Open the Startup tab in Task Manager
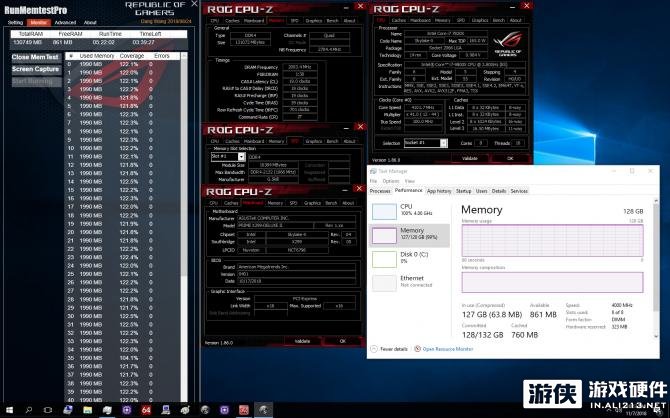 tap(464, 191)
